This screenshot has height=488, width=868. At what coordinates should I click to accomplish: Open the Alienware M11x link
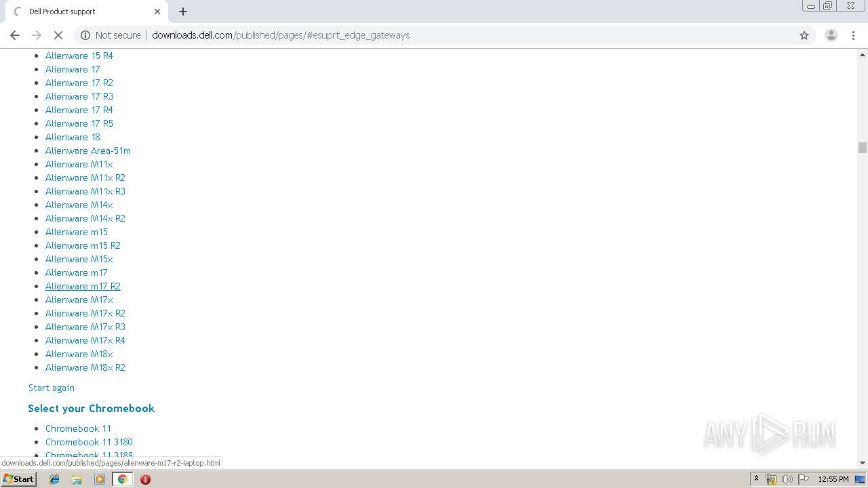click(79, 164)
